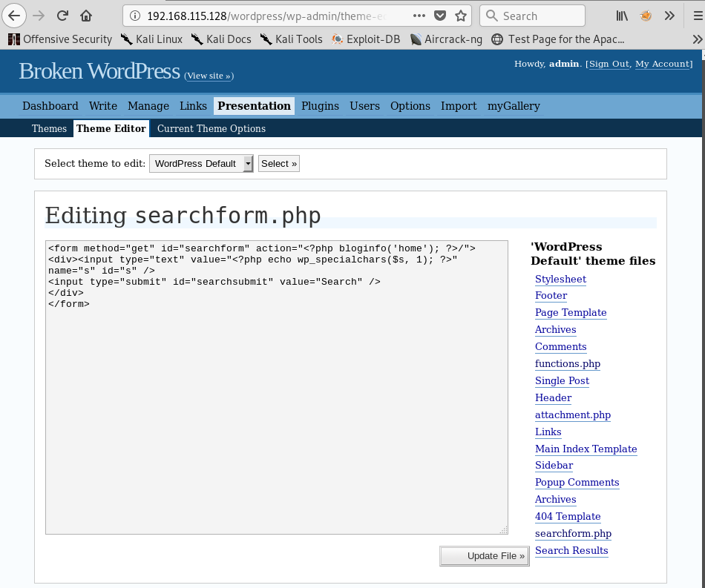Open Kali Tools bookmark
The height and width of the screenshot is (588, 705).
tap(292, 39)
